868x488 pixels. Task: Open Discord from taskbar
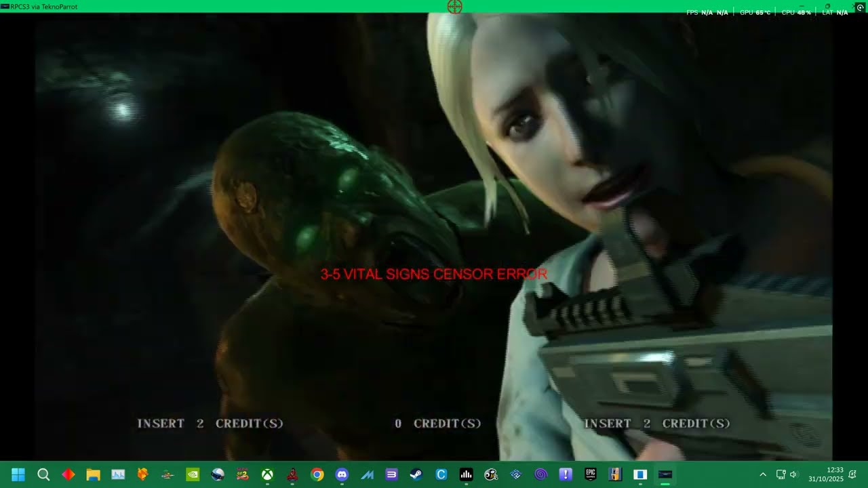[x=342, y=474]
